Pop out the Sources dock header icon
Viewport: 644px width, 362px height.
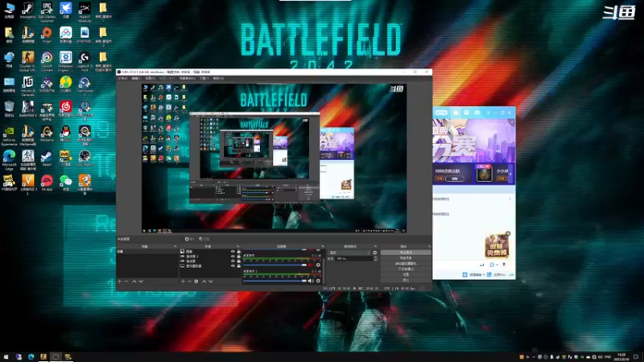pos(237,246)
